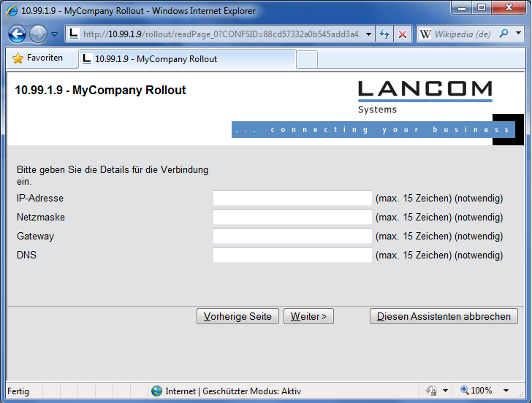Go back with Vorherige Seite button

pyautogui.click(x=237, y=316)
